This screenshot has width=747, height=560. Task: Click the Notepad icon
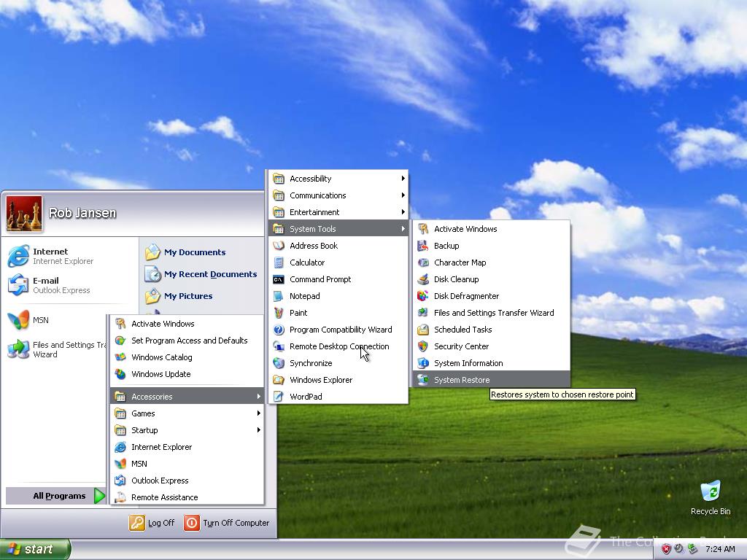click(279, 296)
